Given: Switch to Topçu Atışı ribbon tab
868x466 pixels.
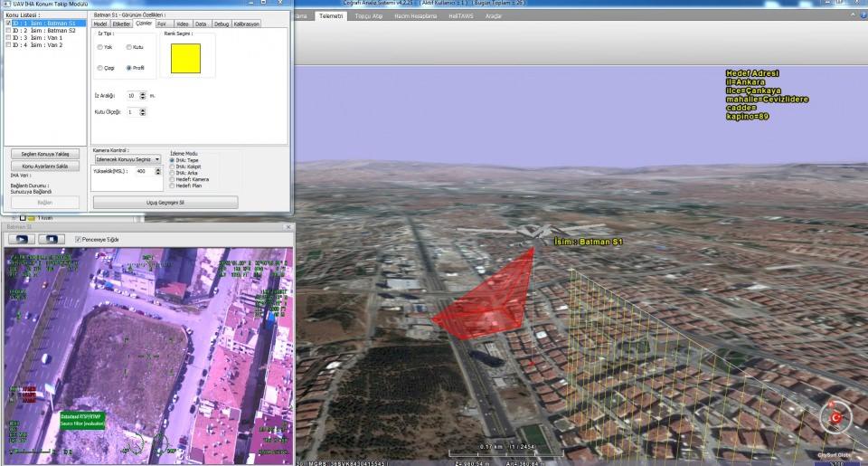Looking at the screenshot, I should [x=369, y=16].
